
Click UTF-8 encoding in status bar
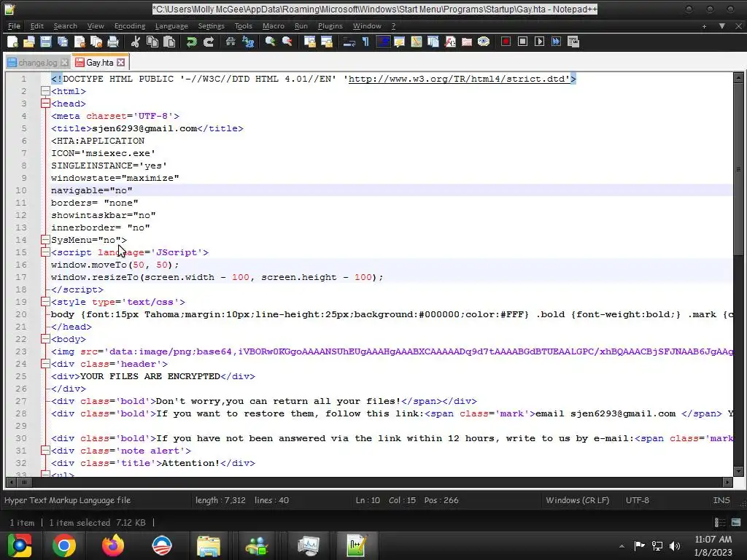(x=638, y=500)
